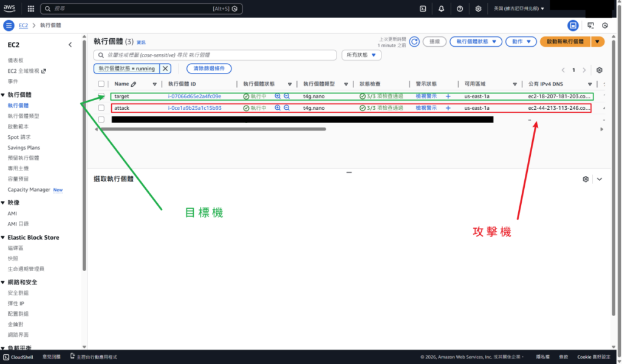This screenshot has width=622, height=364.
Task: Click the instance search filter field
Action: pos(219,55)
